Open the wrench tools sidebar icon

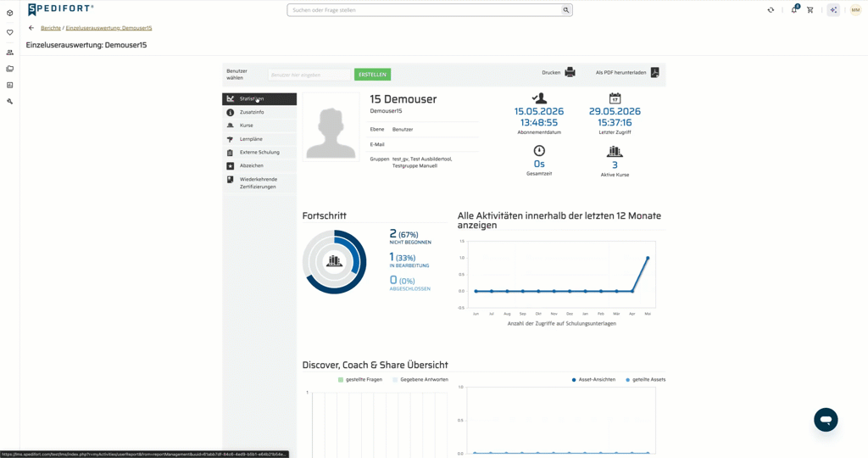(x=10, y=101)
